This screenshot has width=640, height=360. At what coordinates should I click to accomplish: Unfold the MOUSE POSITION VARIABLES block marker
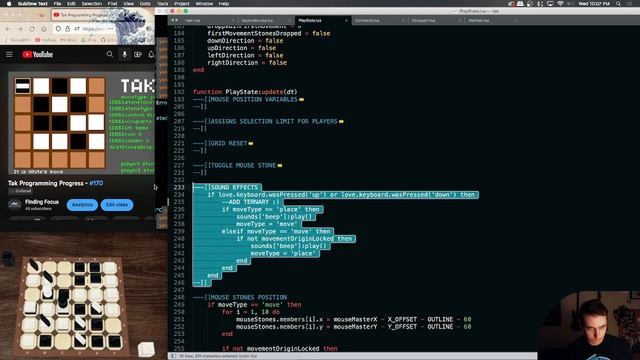click(302, 100)
